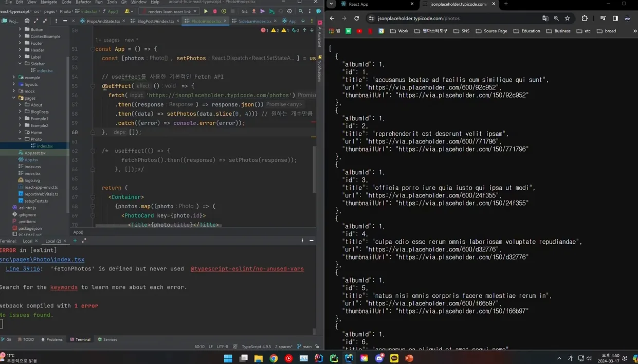Screen dimensions: 638x364
Task: Show more bookmarks with the overflow chevron
Action: pos(634,31)
